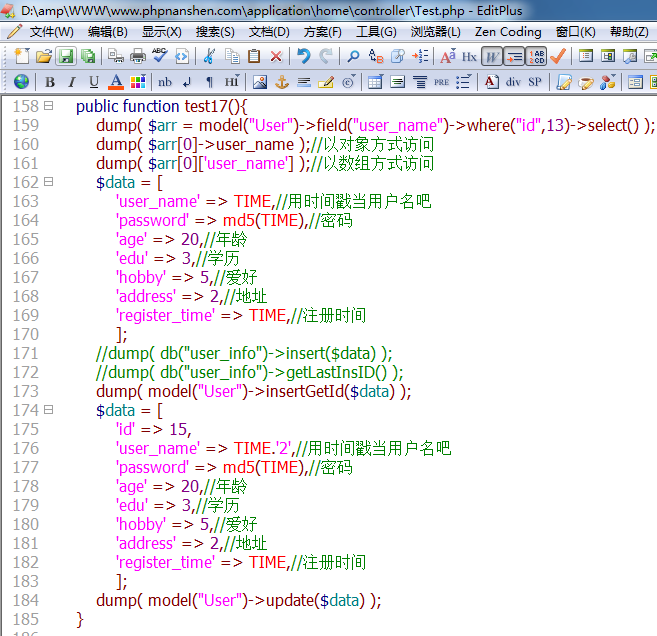Image resolution: width=657 pixels, height=636 pixels.
Task: Select line number 173 in gutter
Action: [26, 391]
